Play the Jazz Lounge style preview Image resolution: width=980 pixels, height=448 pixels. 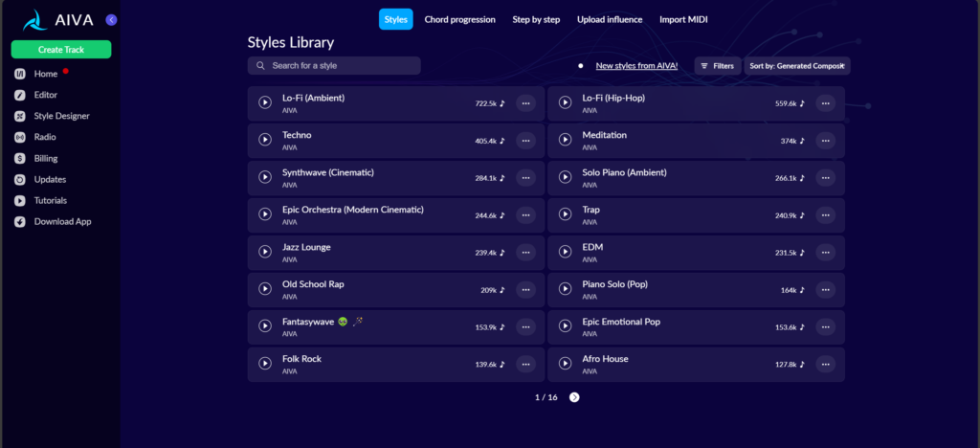tap(265, 252)
